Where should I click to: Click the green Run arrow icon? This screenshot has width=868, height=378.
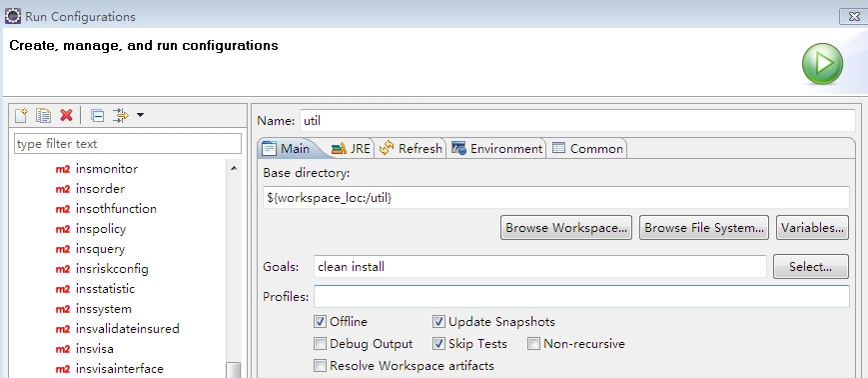point(823,64)
